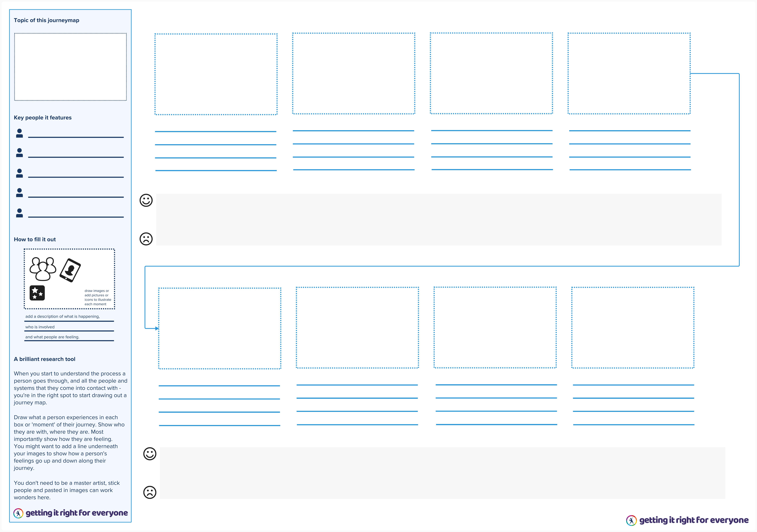
Task: Click the paragraph starting 'Draw what a person experiences'
Action: click(x=69, y=443)
